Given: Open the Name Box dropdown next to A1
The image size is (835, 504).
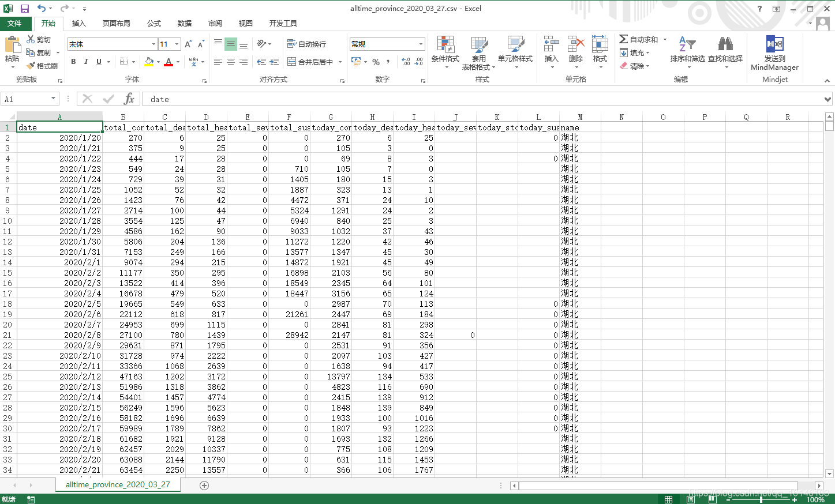Looking at the screenshot, I should [53, 99].
